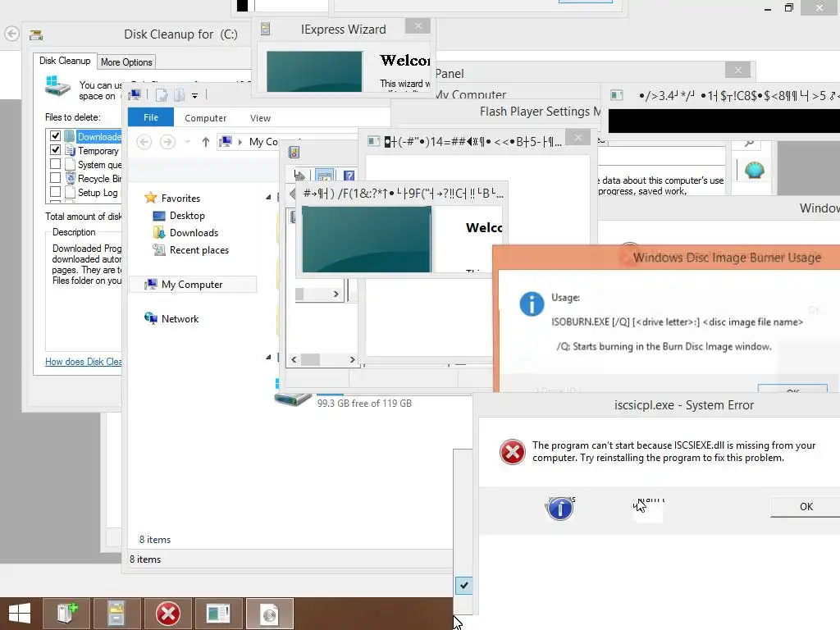The height and width of the screenshot is (630, 840).
Task: Open the File menu in Explorer
Action: coord(151,117)
